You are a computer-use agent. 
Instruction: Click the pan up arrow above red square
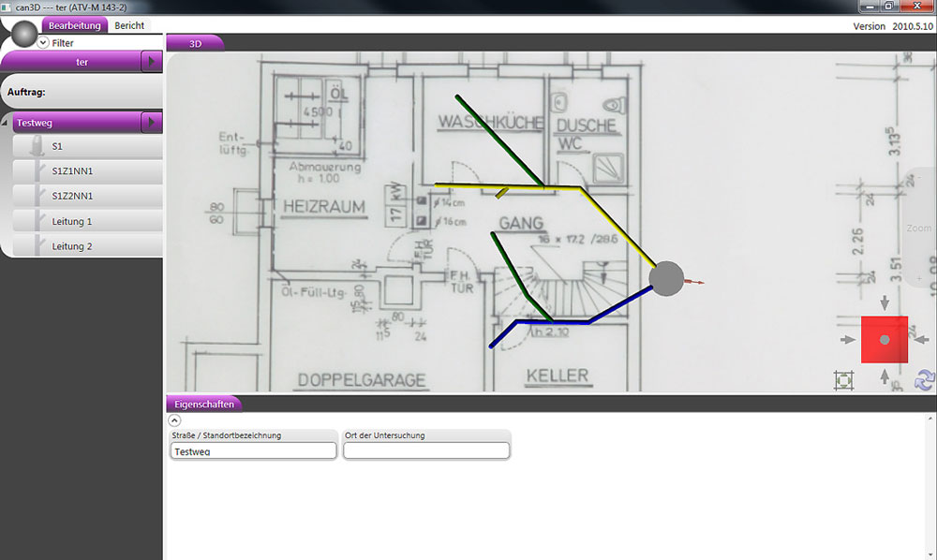[x=885, y=304]
